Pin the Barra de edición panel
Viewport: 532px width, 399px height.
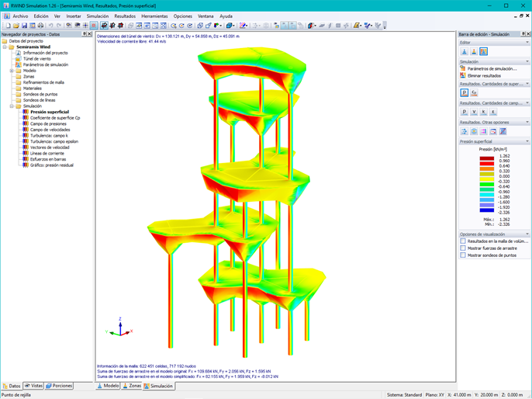[523, 34]
